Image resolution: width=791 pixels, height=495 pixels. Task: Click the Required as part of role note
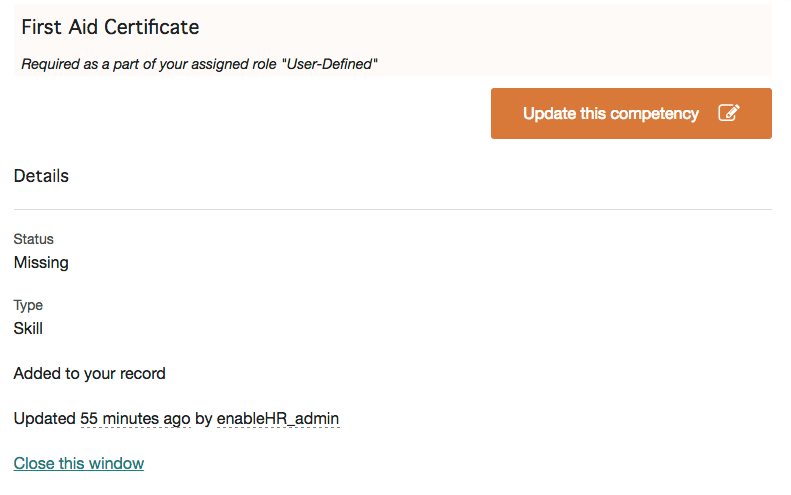(x=199, y=64)
